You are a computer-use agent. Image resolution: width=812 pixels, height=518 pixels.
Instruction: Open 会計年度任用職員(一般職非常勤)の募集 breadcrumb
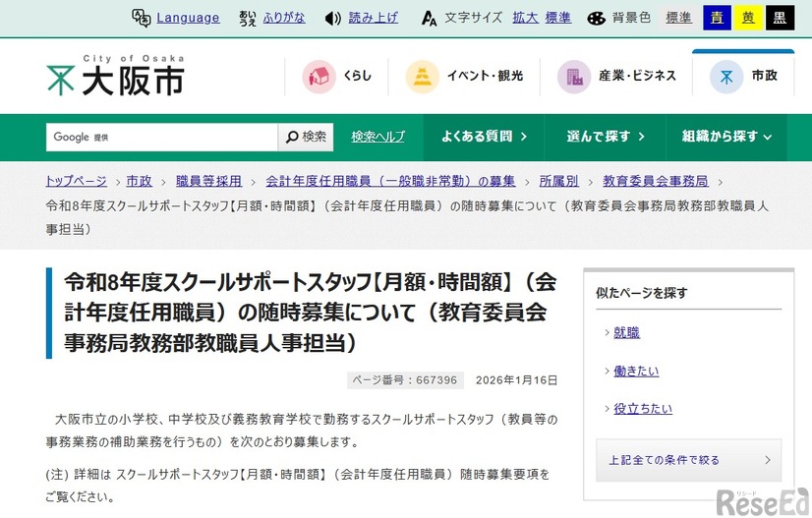(390, 181)
